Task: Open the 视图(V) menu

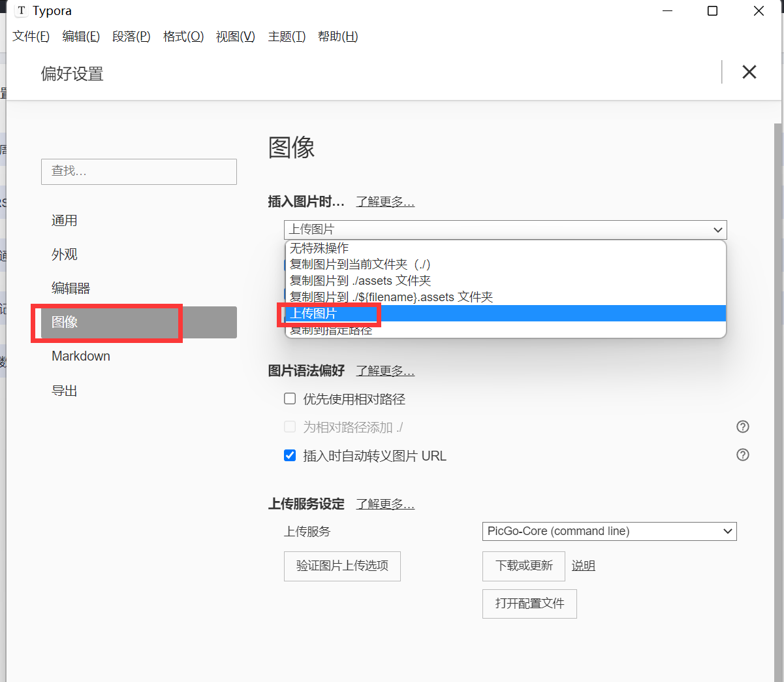Action: coord(236,37)
